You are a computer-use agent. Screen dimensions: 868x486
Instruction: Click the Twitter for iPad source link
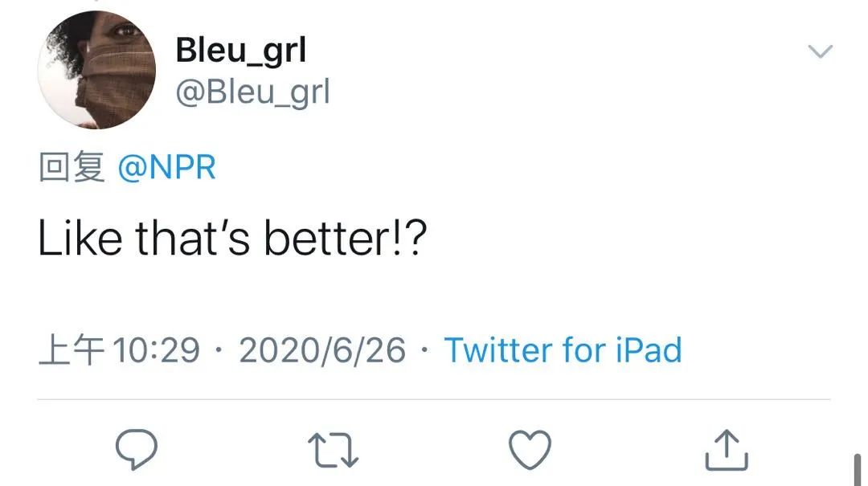563,350
